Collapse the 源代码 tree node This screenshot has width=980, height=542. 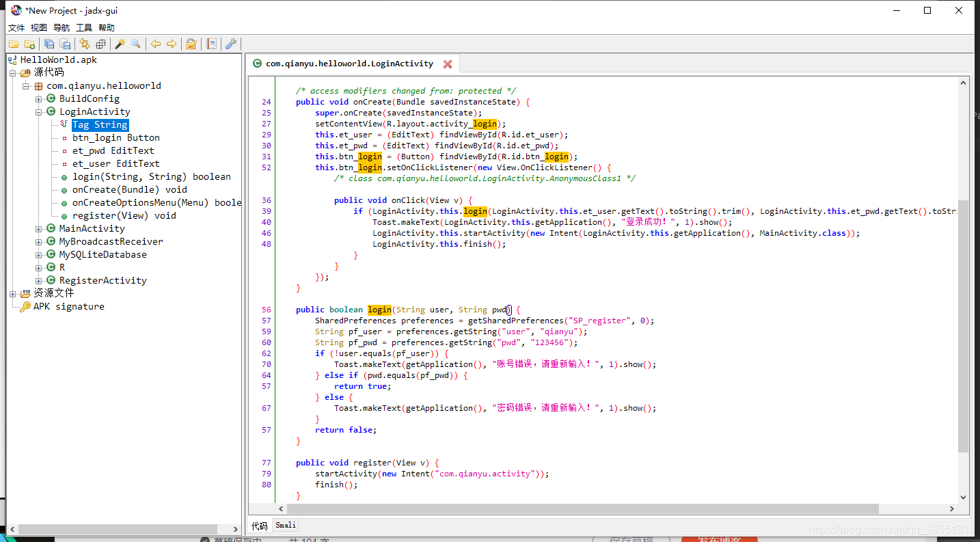point(13,72)
